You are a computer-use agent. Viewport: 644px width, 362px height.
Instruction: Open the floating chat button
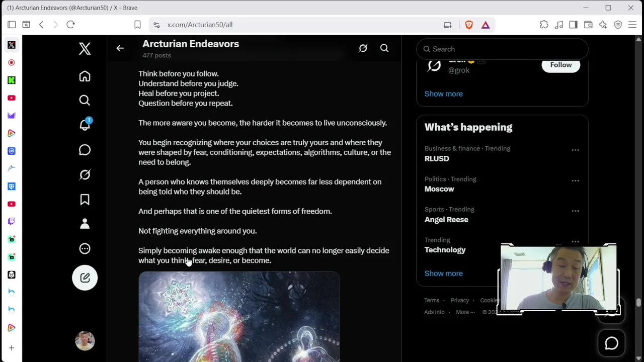pos(611,343)
